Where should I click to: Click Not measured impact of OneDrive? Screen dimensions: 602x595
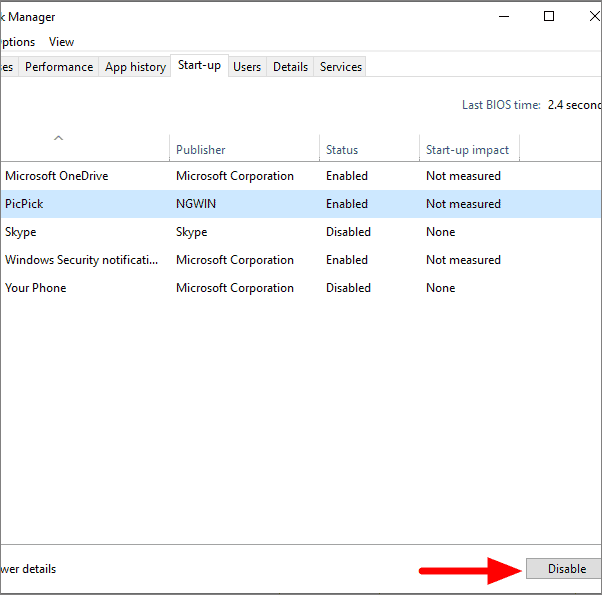pyautogui.click(x=463, y=176)
